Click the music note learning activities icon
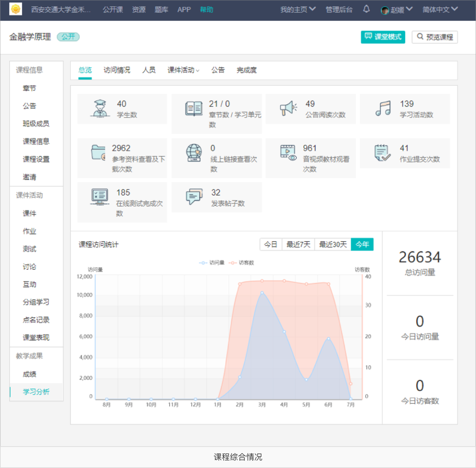 pos(383,108)
